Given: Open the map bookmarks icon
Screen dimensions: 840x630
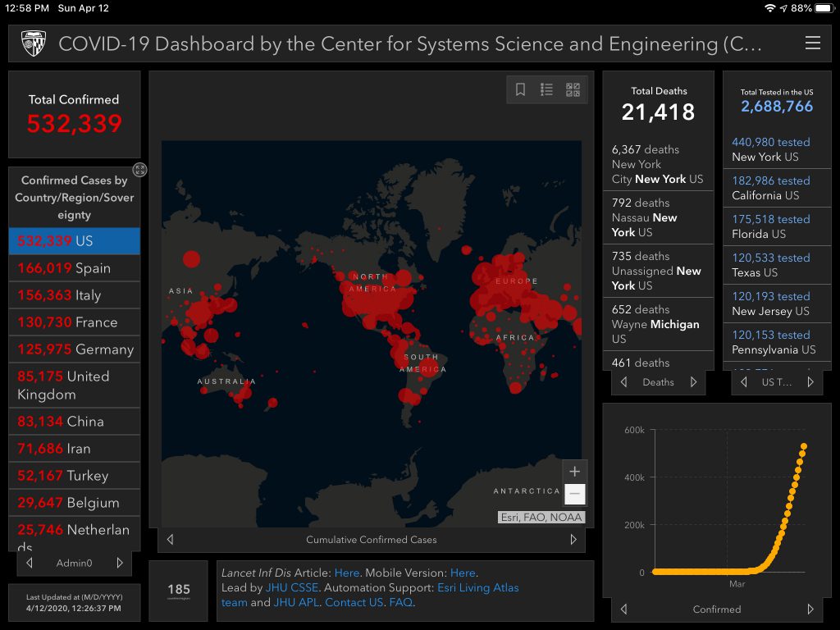Looking at the screenshot, I should tap(520, 90).
